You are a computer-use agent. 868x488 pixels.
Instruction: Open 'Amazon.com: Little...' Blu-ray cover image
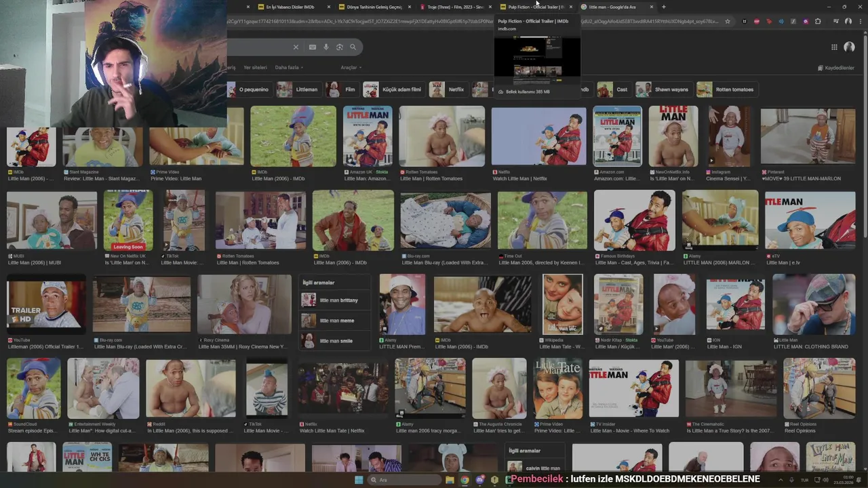[617, 136]
